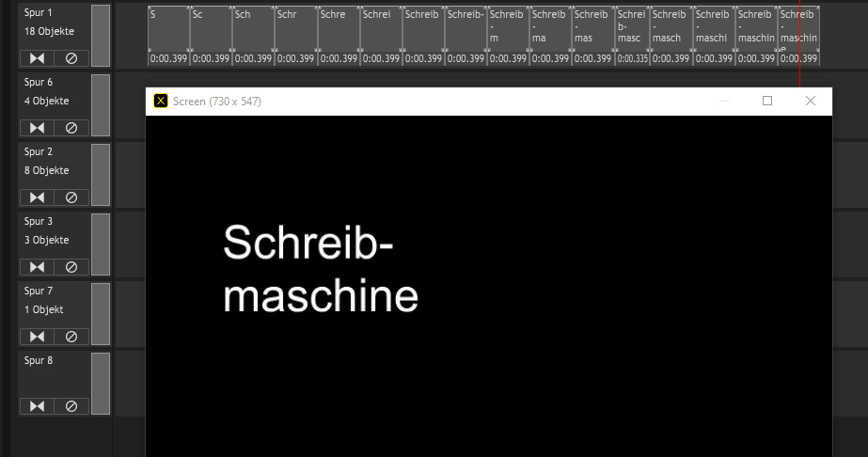Click the bowtie icon on Spur 3
The height and width of the screenshot is (457, 868).
[x=37, y=267]
